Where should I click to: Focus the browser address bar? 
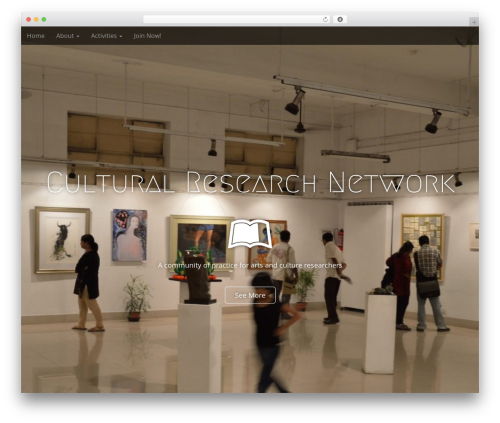coord(237,19)
